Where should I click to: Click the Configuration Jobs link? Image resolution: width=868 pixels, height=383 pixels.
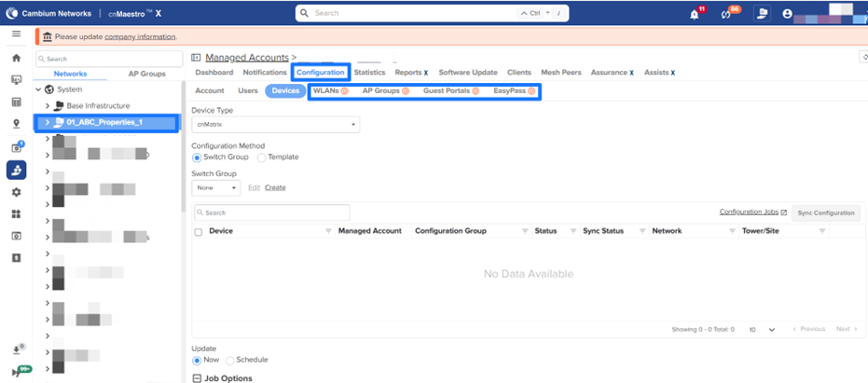[752, 212]
